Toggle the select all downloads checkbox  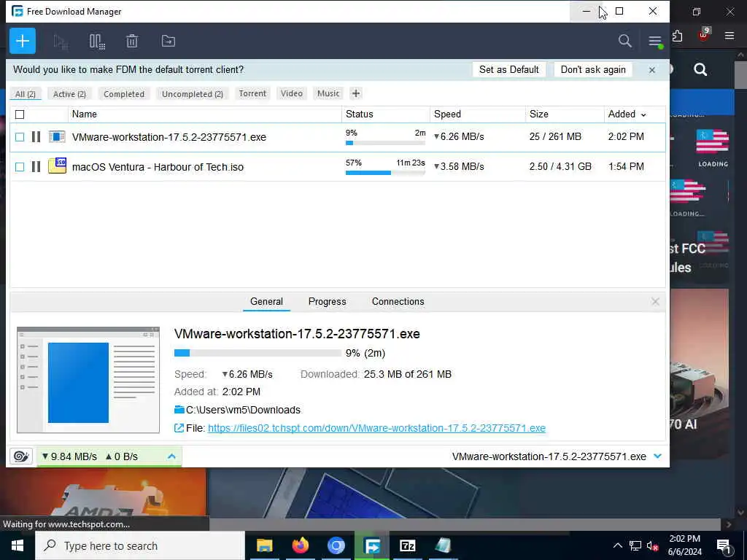coord(20,114)
